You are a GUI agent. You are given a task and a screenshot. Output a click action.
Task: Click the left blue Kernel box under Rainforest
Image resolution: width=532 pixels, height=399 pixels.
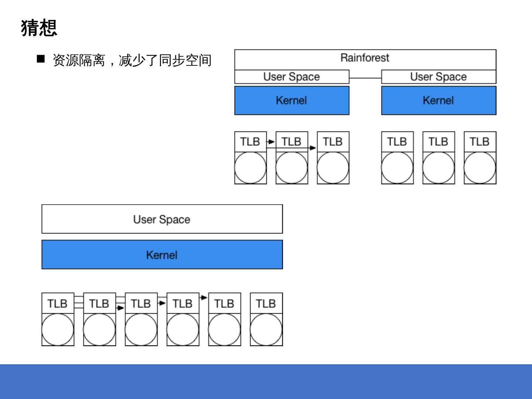click(x=292, y=100)
